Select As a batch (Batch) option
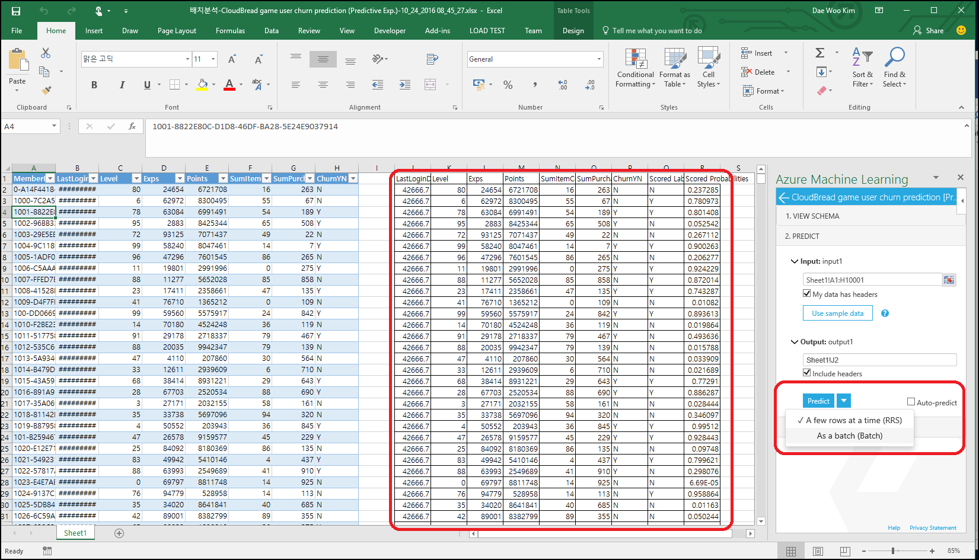This screenshot has height=560, width=979. (849, 436)
